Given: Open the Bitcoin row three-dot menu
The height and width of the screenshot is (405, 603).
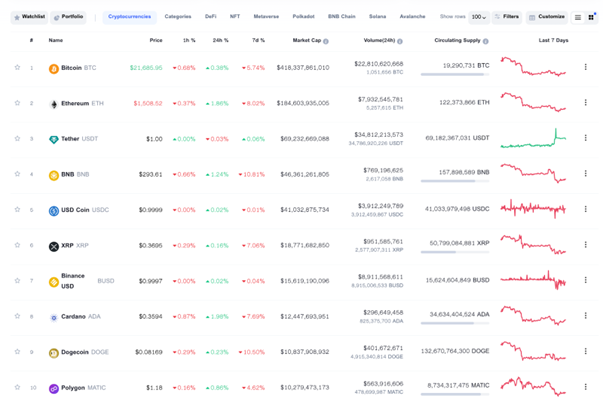Looking at the screenshot, I should (585, 67).
